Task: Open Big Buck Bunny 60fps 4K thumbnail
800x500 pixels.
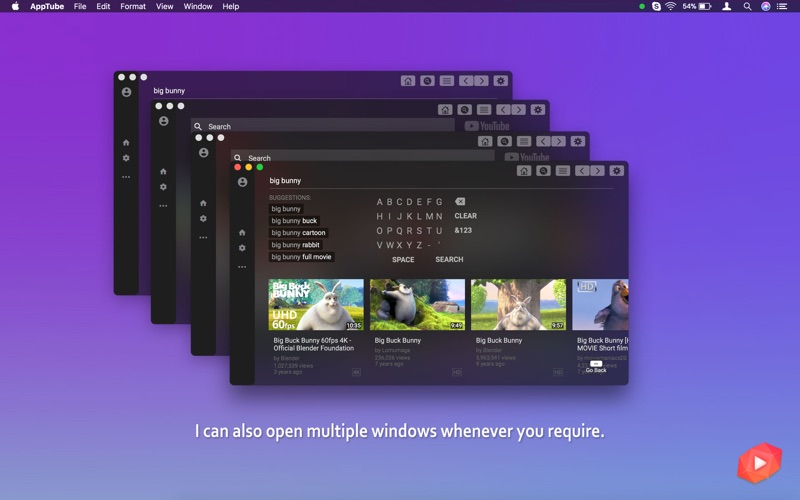Action: [x=316, y=305]
